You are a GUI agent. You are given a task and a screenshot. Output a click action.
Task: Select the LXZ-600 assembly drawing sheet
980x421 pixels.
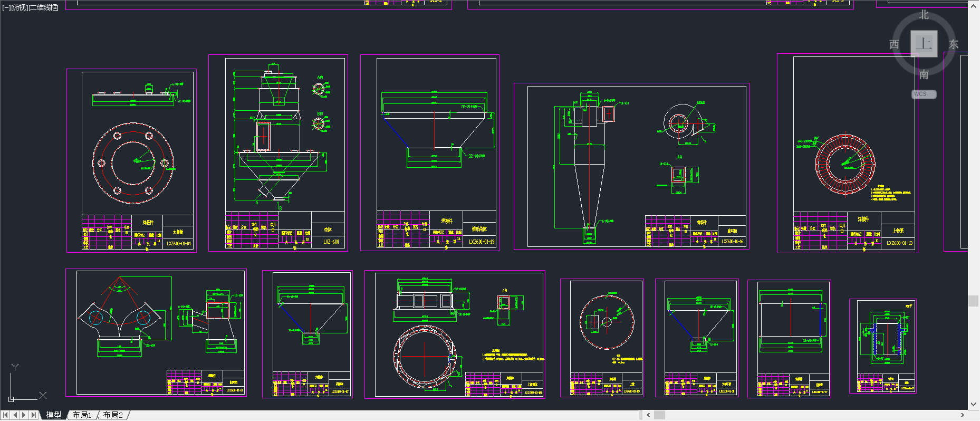pos(278,153)
